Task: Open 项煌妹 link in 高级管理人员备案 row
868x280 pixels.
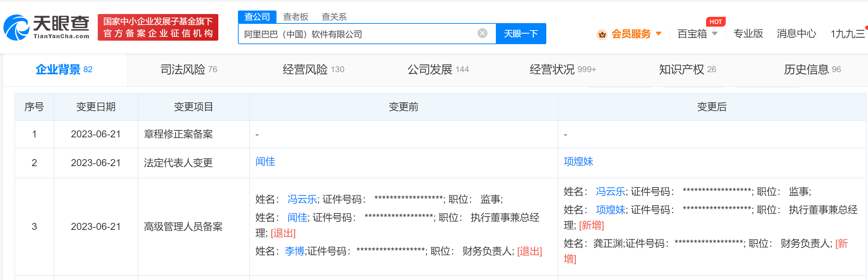Action: click(x=610, y=210)
